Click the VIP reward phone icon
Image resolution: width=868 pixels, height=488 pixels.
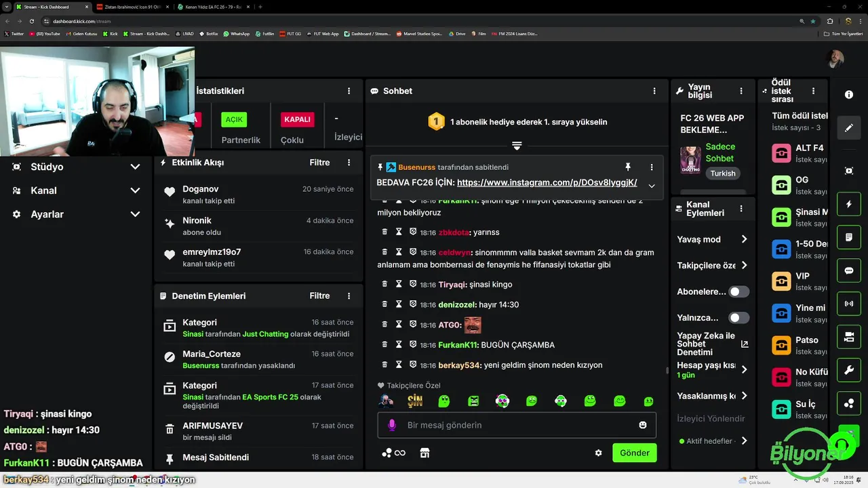(x=781, y=281)
